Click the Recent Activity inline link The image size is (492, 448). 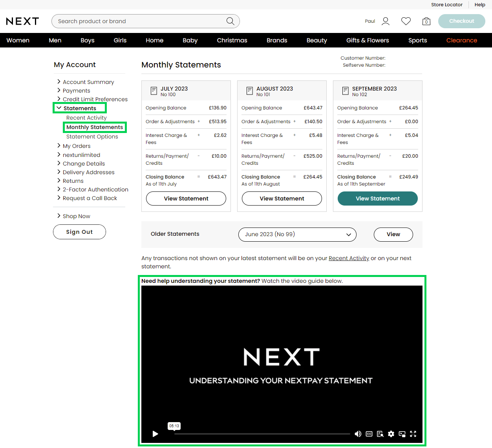[x=349, y=258]
